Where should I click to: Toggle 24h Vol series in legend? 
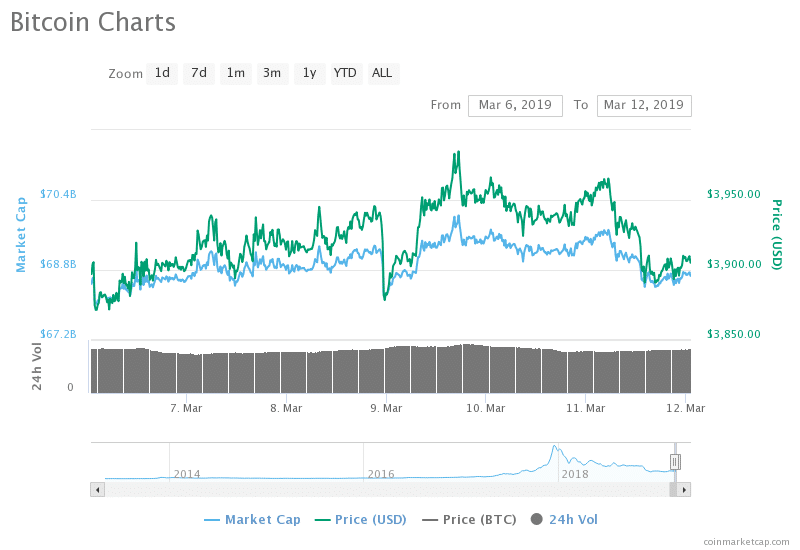click(x=564, y=520)
